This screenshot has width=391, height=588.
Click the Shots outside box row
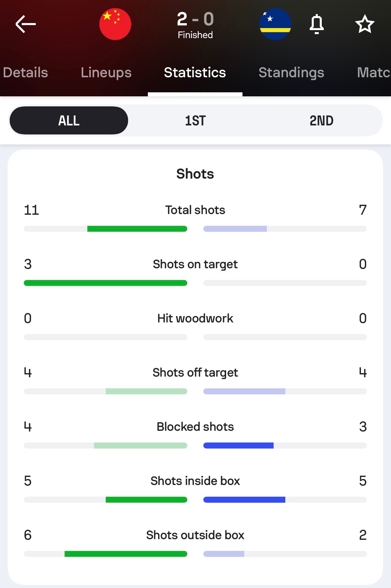coord(195,535)
